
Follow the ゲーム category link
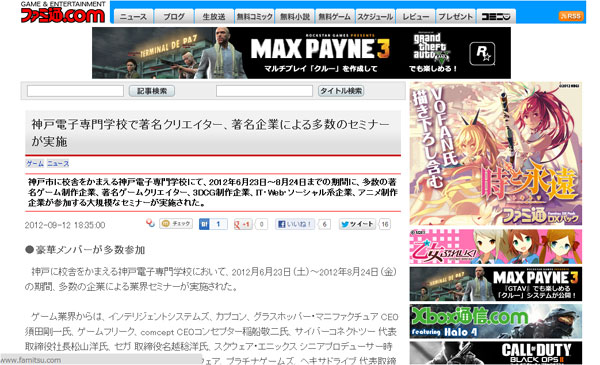pos(35,164)
